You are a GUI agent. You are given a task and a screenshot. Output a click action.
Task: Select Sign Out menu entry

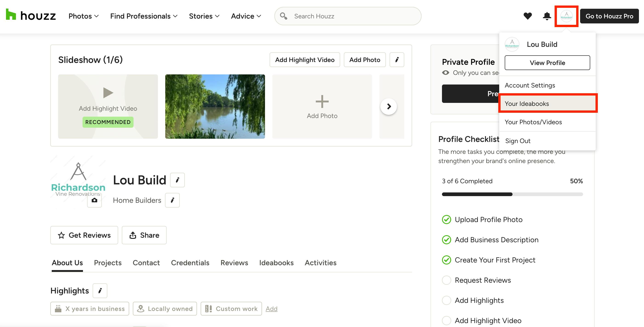(x=547, y=141)
